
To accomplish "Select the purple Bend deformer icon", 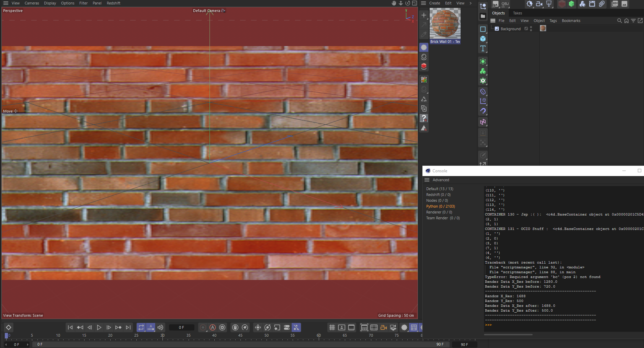I will pos(483,92).
